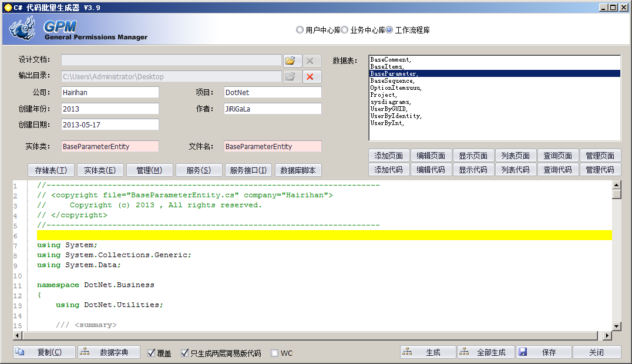Screen dimensions: 632x364
Task: Toggle the 覆盖 checkbox
Action: point(151,353)
